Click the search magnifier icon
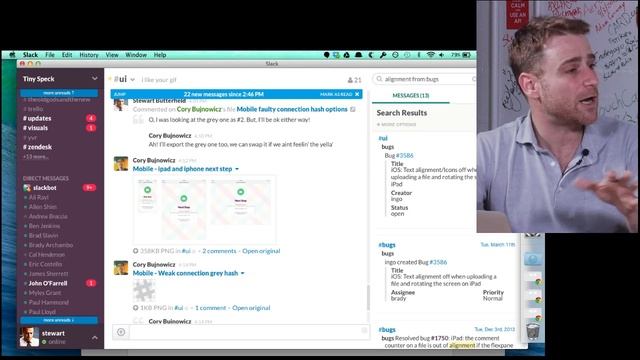The image size is (640, 360). point(379,79)
